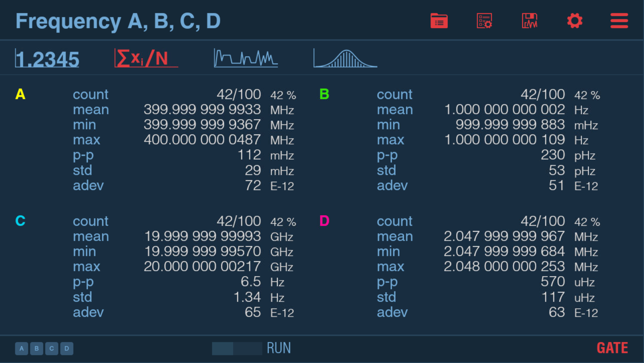Select the magenta channel D label
This screenshot has width=644, height=363.
[x=324, y=221]
